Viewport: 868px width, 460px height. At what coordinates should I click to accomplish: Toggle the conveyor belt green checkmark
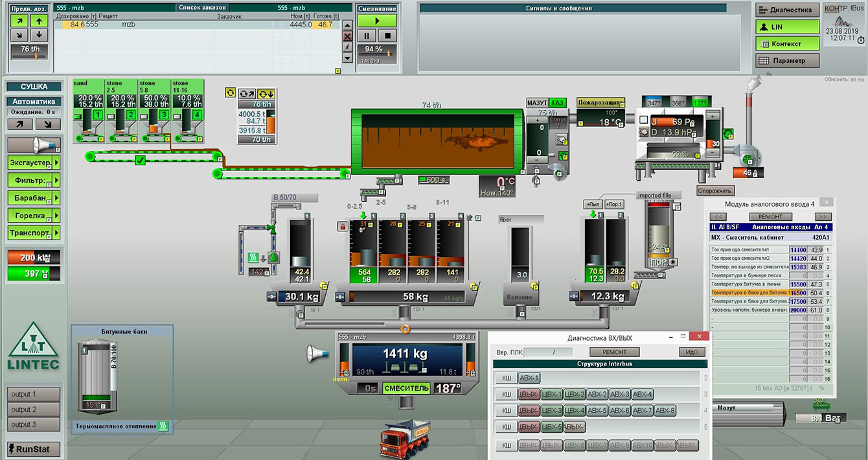pyautogui.click(x=139, y=160)
